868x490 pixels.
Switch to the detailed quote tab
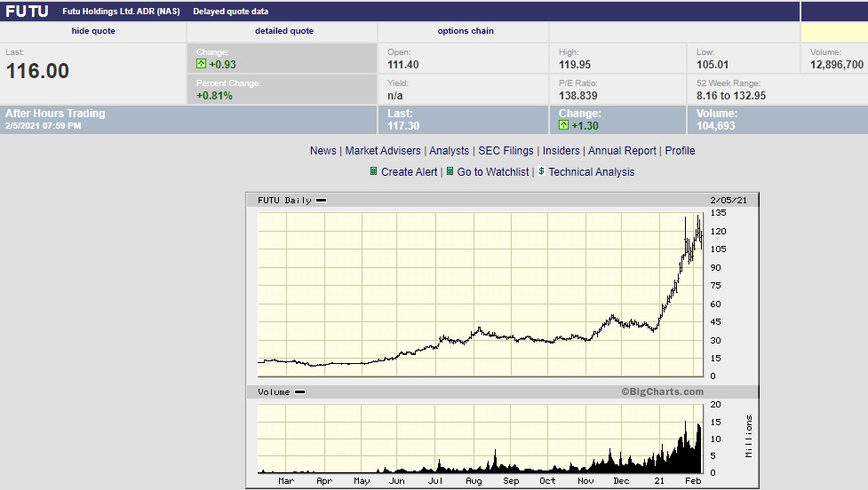point(284,31)
